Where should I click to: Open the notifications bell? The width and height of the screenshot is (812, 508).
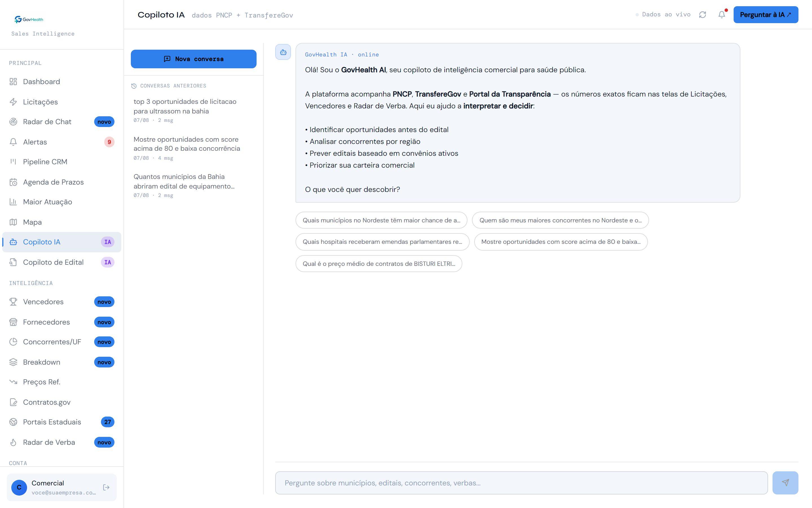722,15
